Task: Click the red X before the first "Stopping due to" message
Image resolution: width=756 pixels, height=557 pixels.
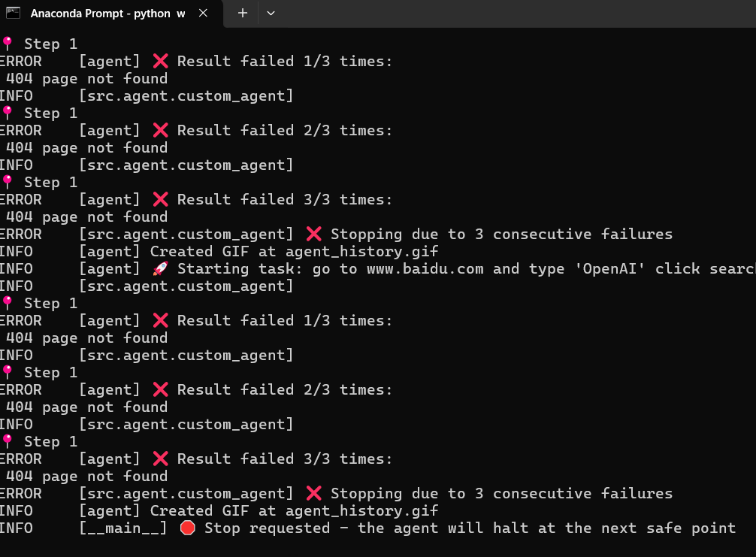Action: (314, 234)
